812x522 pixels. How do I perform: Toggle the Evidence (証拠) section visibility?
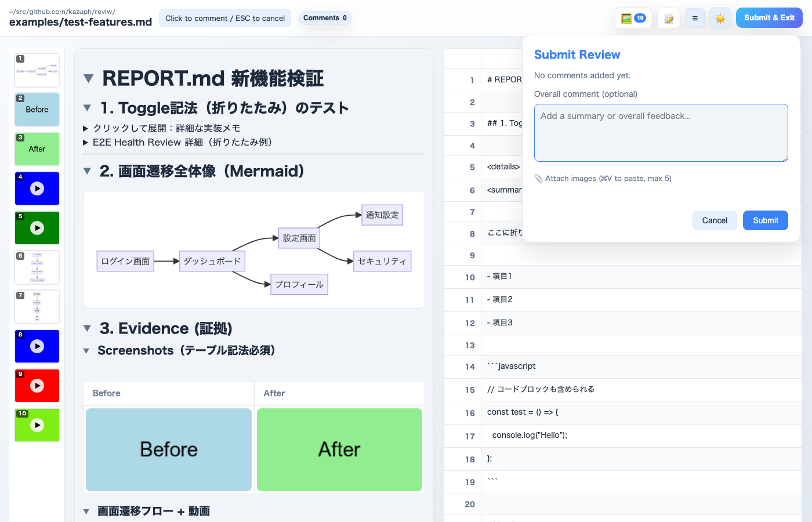point(88,328)
